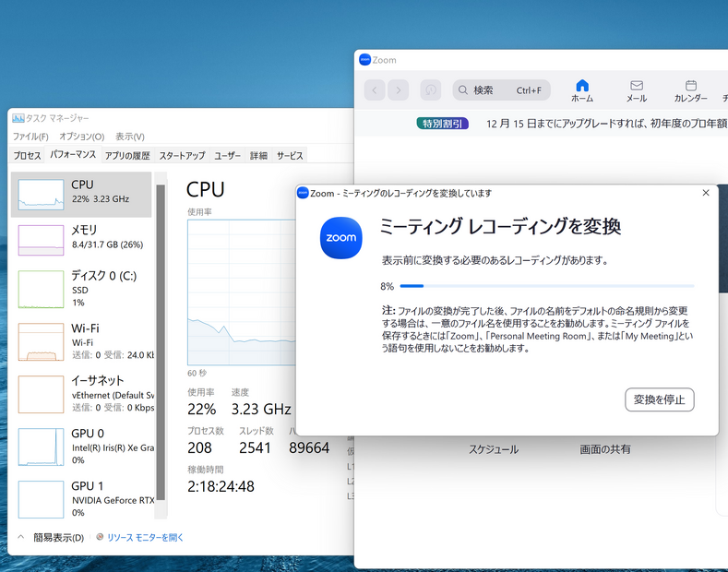Select the GPU 0 graph thumbnail
The width and height of the screenshot is (728, 572).
41,447
